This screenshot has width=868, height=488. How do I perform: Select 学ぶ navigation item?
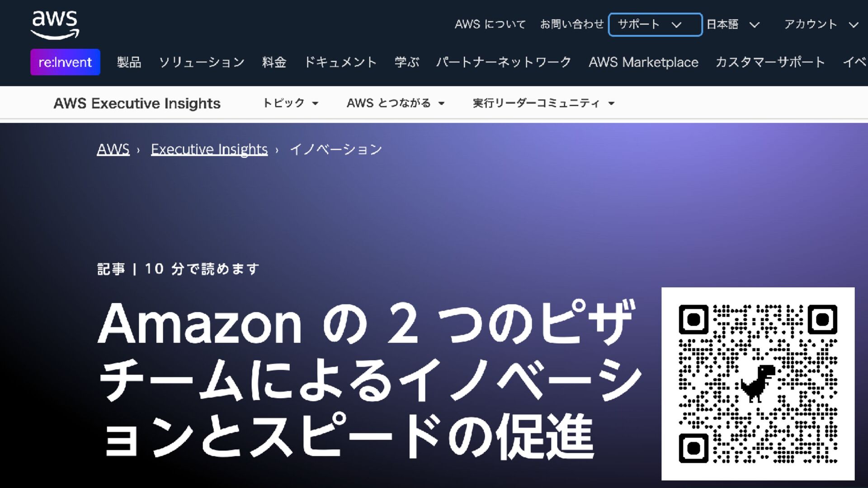(x=407, y=62)
